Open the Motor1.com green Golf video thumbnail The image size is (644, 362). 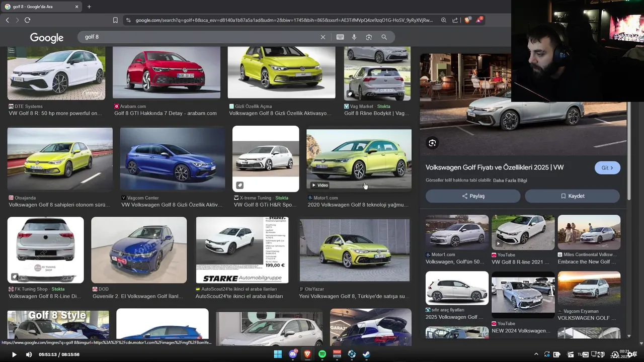359,159
